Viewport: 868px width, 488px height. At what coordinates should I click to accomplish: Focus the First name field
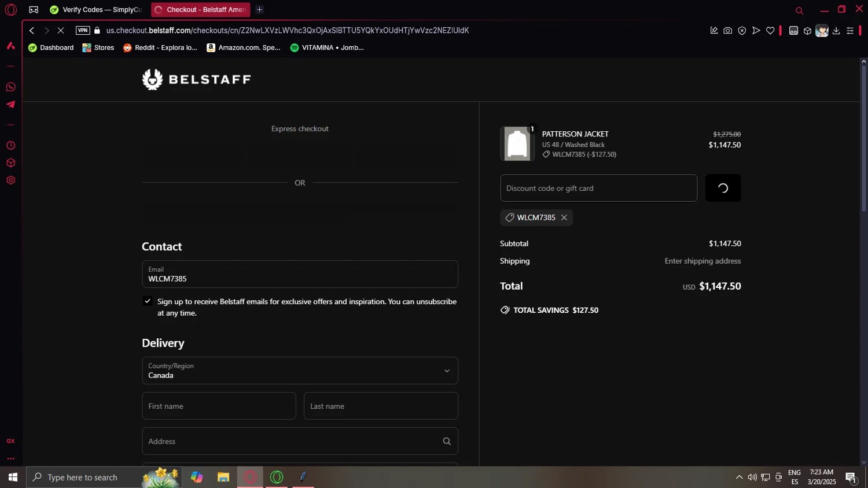point(219,406)
